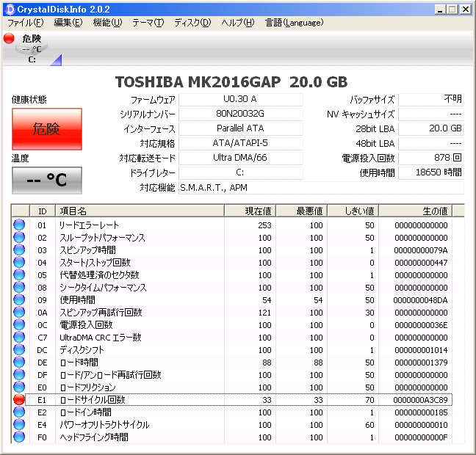The width and height of the screenshot is (476, 455).
Task: Click the Ultra DMA/66 transfer mode field
Action: [x=241, y=158]
